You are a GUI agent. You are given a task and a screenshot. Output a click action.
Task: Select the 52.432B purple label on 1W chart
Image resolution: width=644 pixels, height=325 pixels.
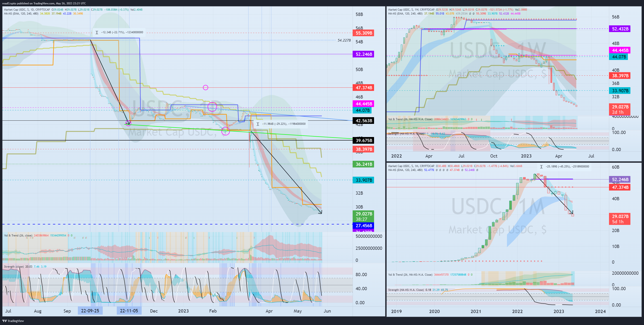pos(620,29)
